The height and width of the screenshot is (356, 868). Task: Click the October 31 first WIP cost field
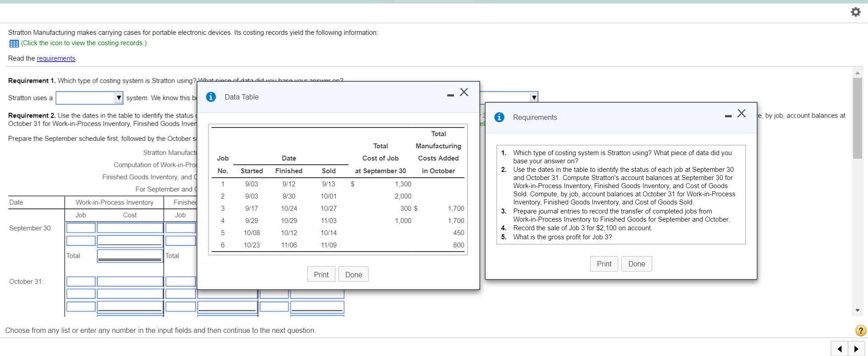pos(130,281)
